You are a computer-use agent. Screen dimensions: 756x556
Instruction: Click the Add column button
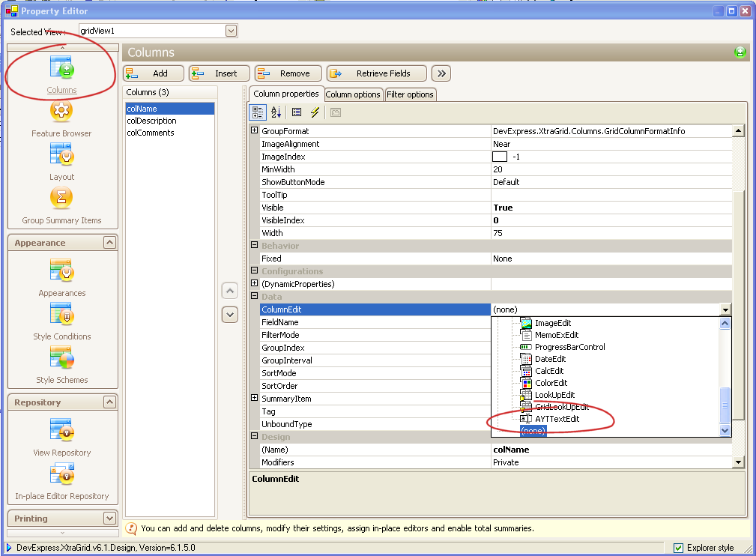coord(154,73)
